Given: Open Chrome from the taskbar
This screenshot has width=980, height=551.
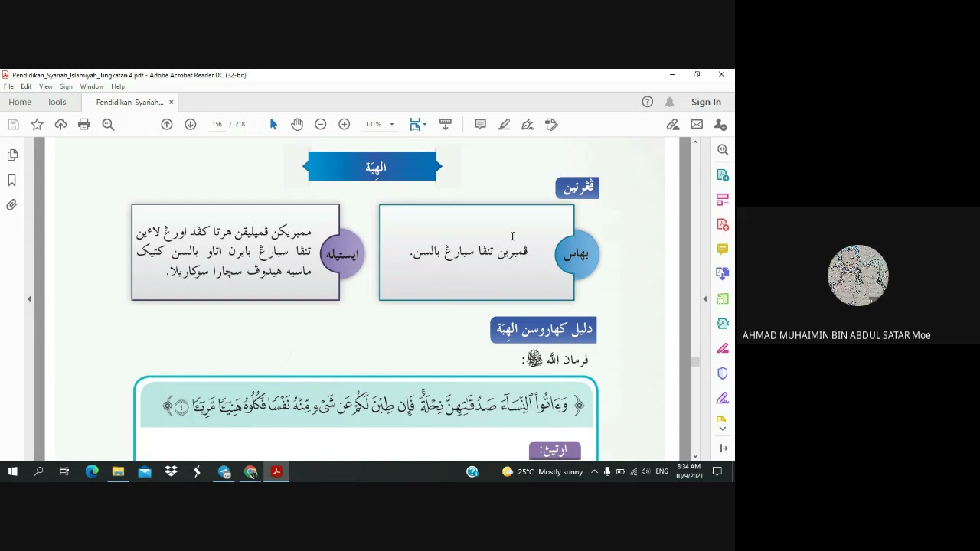Looking at the screenshot, I should pyautogui.click(x=250, y=471).
